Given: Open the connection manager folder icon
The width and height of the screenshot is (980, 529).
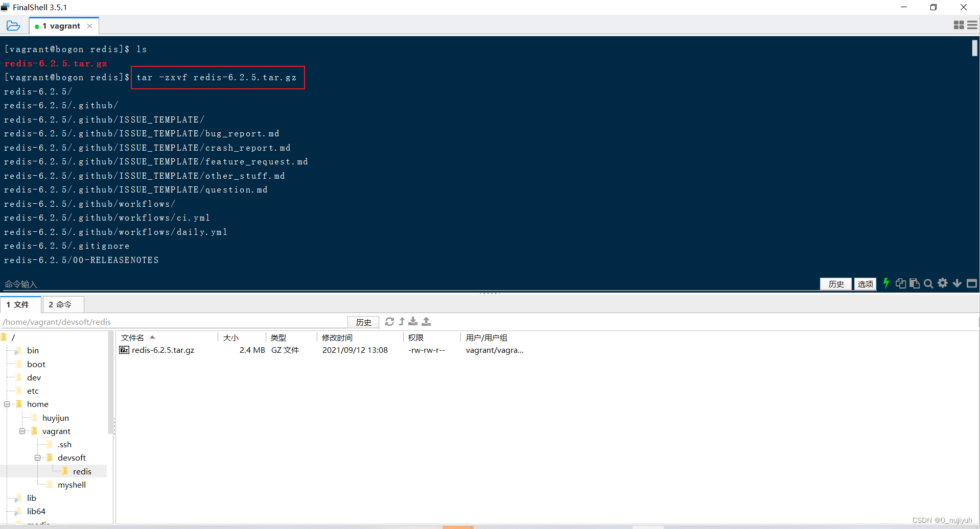Looking at the screenshot, I should coord(13,26).
